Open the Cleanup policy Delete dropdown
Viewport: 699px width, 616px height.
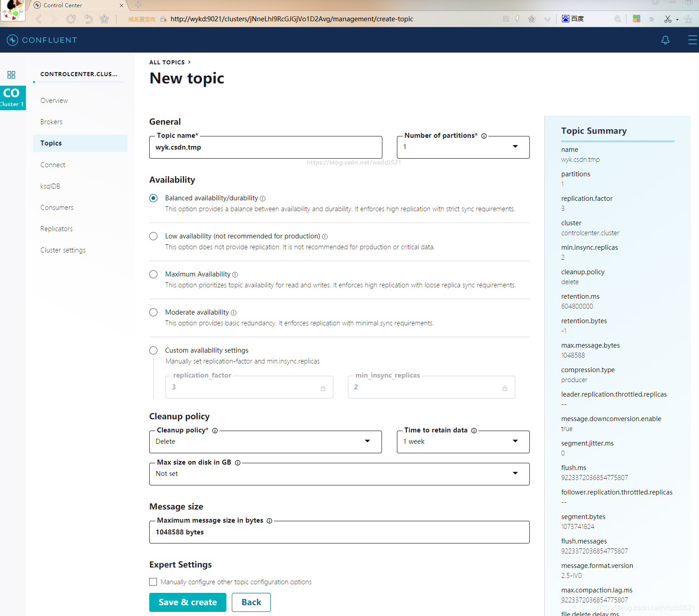click(265, 442)
